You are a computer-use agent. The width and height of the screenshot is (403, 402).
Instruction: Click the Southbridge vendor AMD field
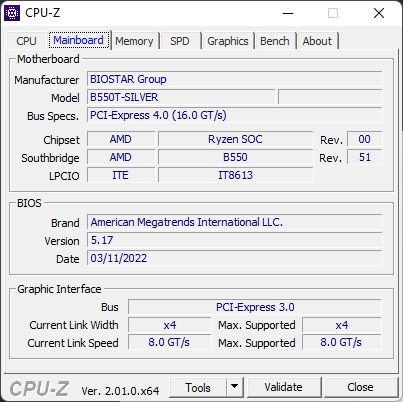pyautogui.click(x=121, y=157)
